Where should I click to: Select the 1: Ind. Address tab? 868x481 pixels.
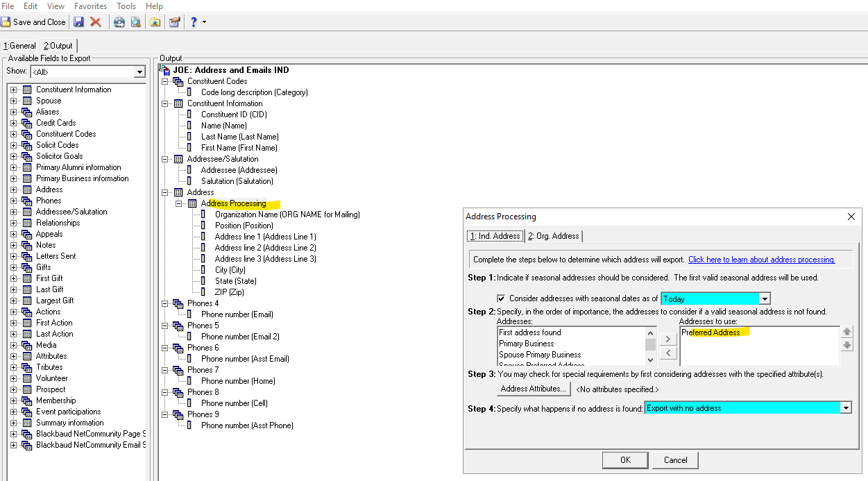pos(495,236)
